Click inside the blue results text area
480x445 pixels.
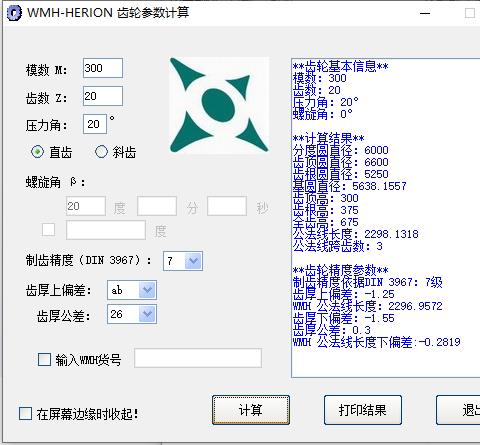[386, 218]
